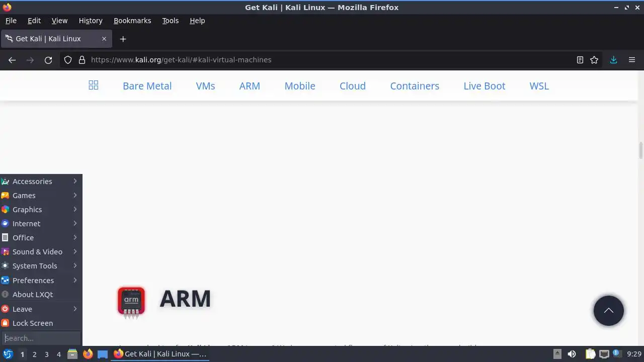This screenshot has width=644, height=362.
Task: Click the page vertical scrollbar thumb
Action: pos(640,150)
